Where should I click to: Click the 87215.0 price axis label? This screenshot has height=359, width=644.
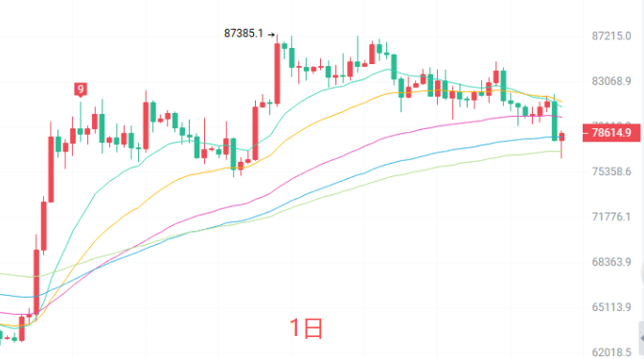click(x=611, y=36)
